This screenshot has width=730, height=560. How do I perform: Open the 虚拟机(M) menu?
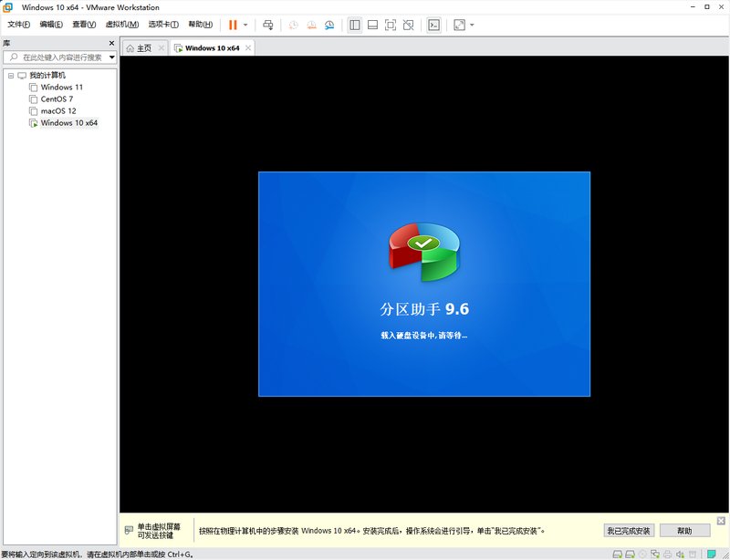click(x=122, y=25)
